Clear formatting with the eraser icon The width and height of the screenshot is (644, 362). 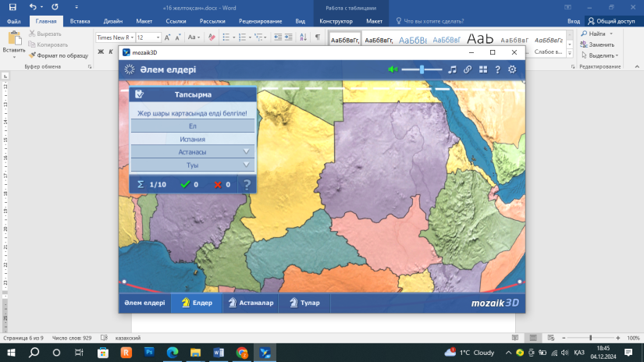[x=212, y=37]
